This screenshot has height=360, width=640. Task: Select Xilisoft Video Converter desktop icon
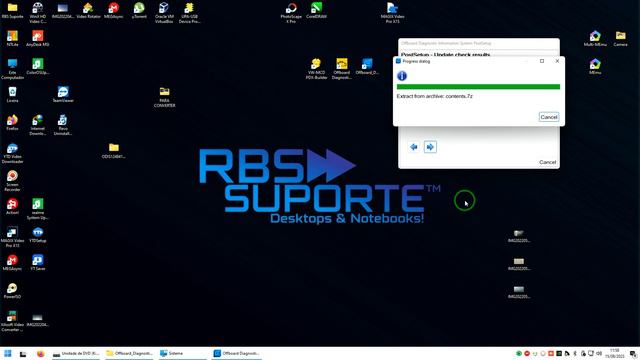(x=12, y=321)
